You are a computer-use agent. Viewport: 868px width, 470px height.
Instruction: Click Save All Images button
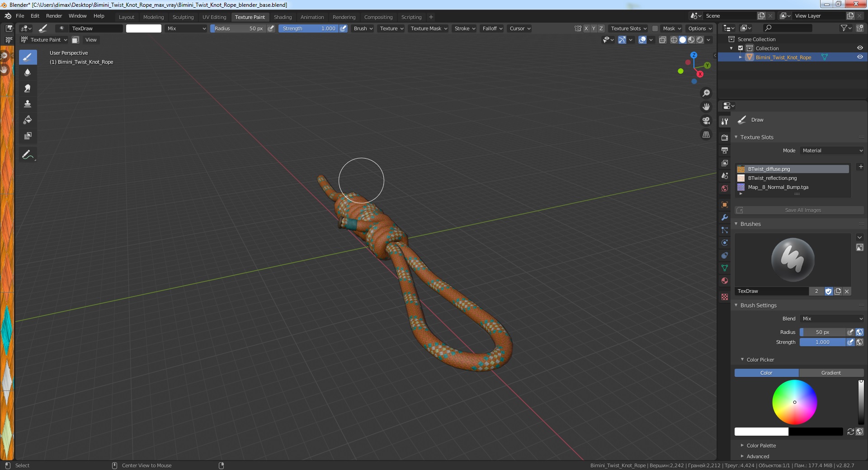799,210
